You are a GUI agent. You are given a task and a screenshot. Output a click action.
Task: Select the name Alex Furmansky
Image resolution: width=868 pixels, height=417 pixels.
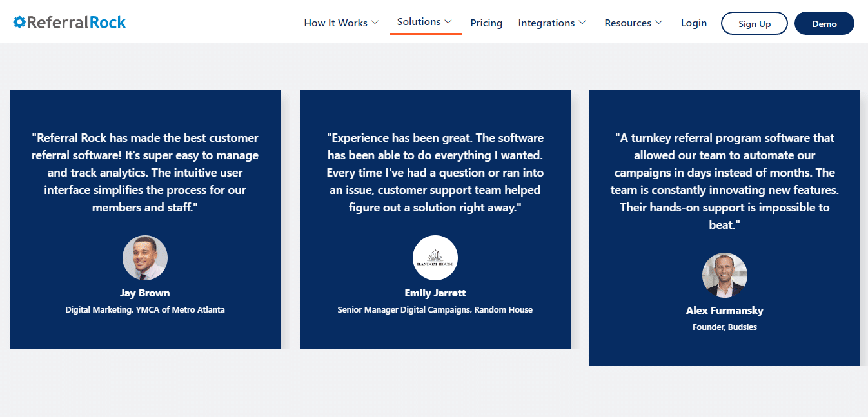[x=725, y=311]
